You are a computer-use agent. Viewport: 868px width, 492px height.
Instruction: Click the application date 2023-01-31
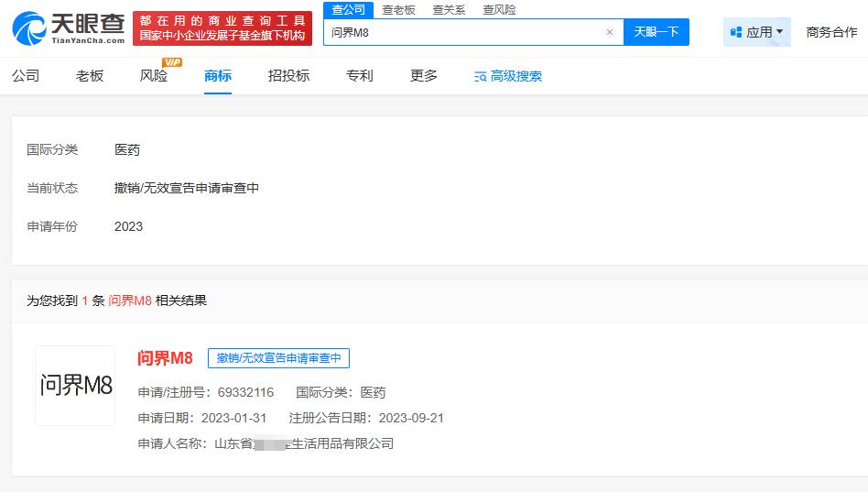tap(234, 418)
